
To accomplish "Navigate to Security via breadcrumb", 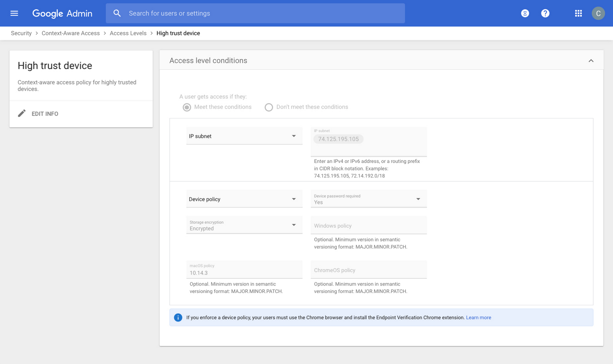I will [x=21, y=33].
